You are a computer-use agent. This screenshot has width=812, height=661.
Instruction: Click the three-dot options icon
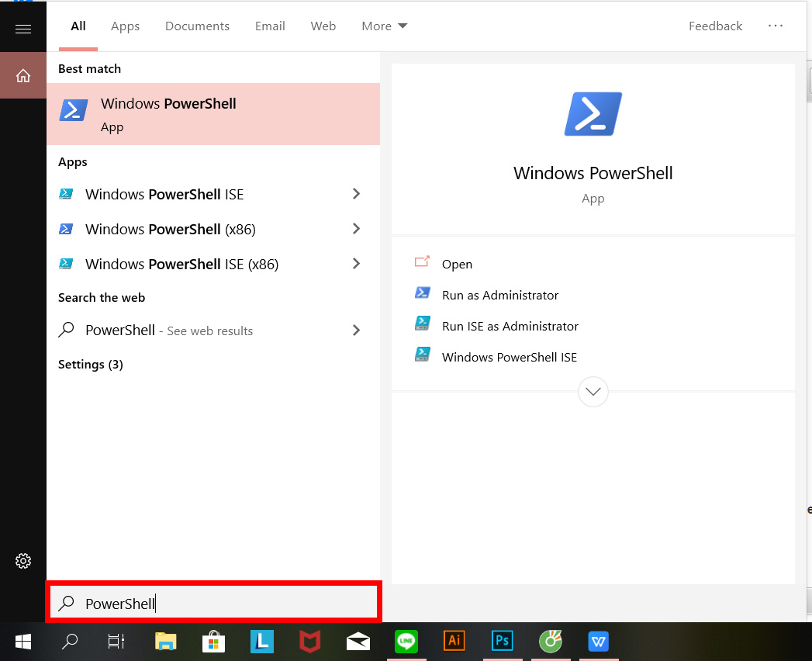click(x=776, y=26)
